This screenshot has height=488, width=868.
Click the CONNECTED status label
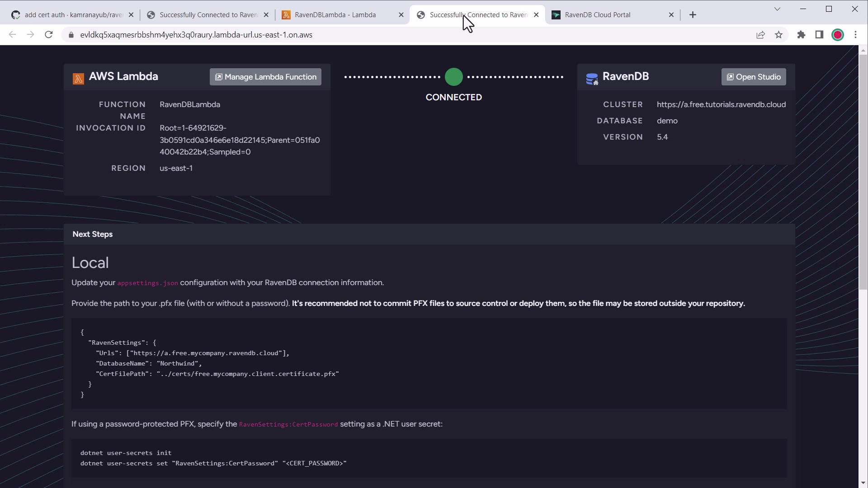click(x=453, y=97)
